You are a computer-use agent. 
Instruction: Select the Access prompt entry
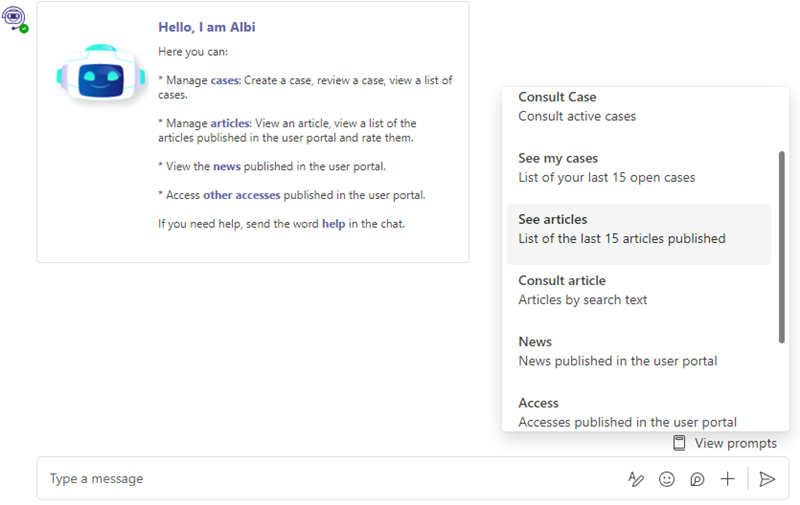(638, 411)
